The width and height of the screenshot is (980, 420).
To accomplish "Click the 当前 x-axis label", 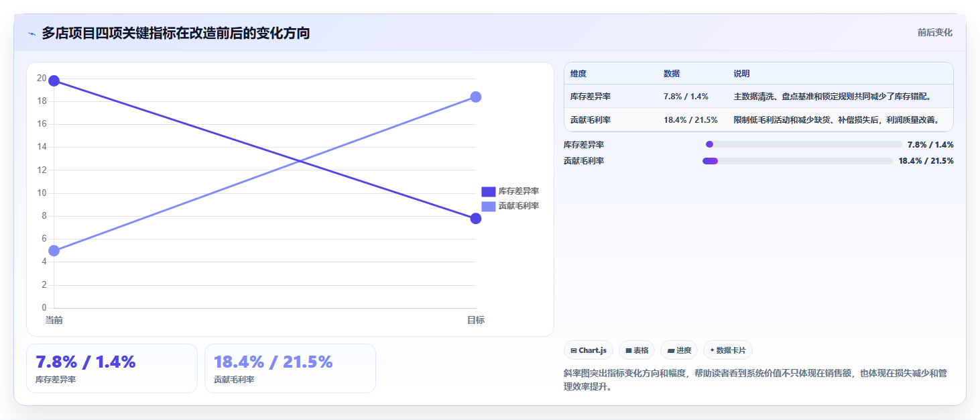I will [54, 320].
